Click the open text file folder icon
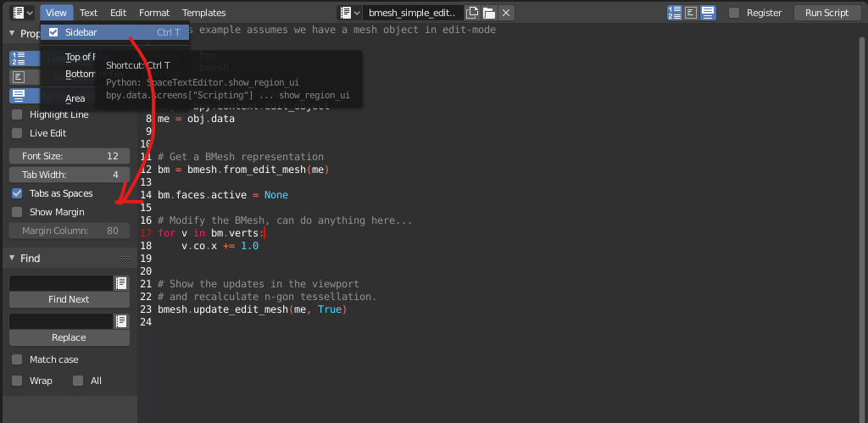 coord(489,13)
